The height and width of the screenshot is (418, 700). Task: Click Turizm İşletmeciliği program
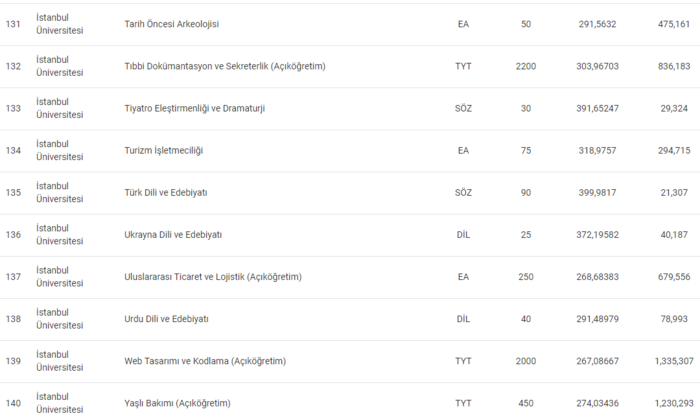coord(163,150)
